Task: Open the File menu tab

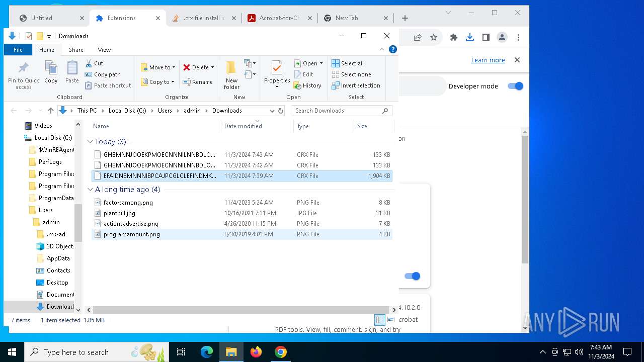Action: point(18,50)
